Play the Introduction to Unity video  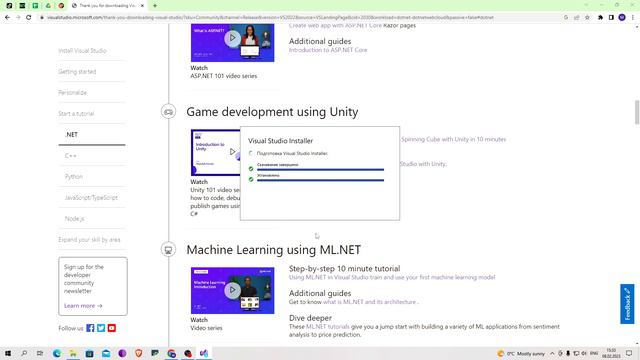232,151
